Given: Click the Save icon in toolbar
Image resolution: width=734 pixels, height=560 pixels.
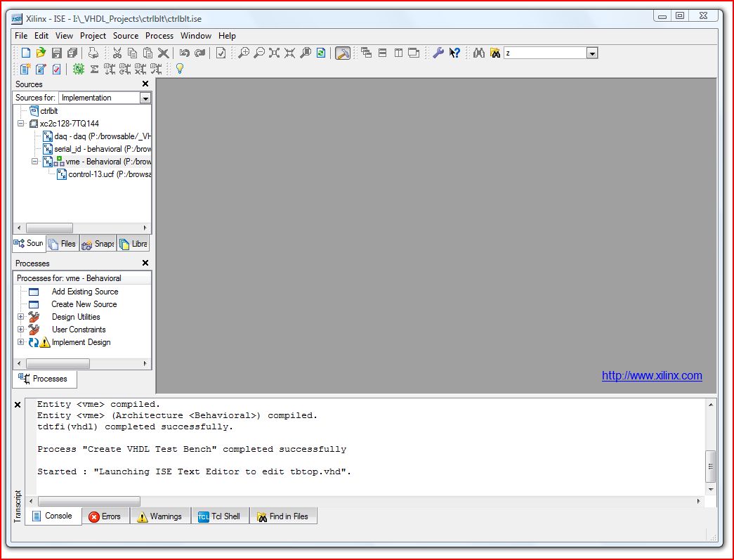Looking at the screenshot, I should (x=57, y=53).
